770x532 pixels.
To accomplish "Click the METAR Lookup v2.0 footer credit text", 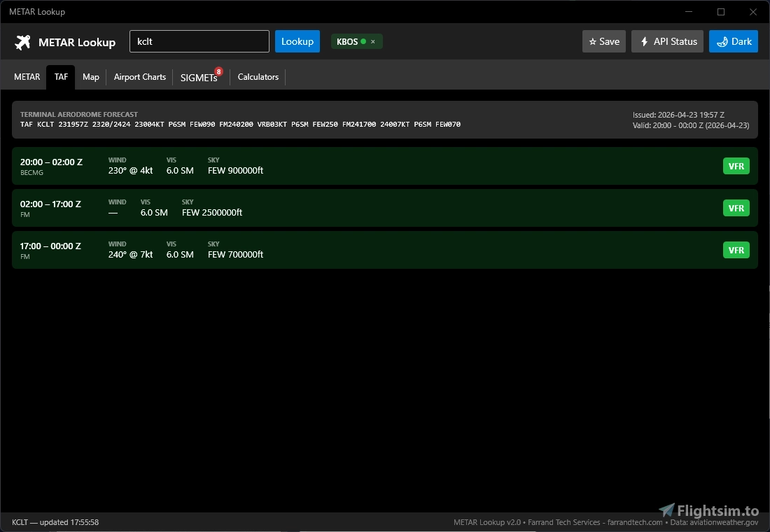I will click(x=606, y=522).
